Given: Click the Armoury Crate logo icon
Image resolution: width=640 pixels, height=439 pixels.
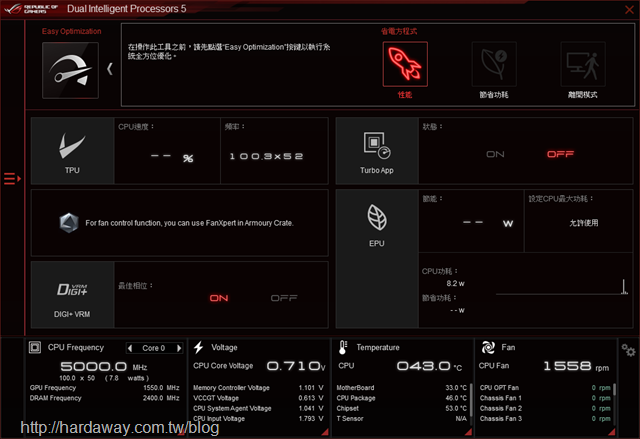Looking at the screenshot, I should pyautogui.click(x=69, y=223).
